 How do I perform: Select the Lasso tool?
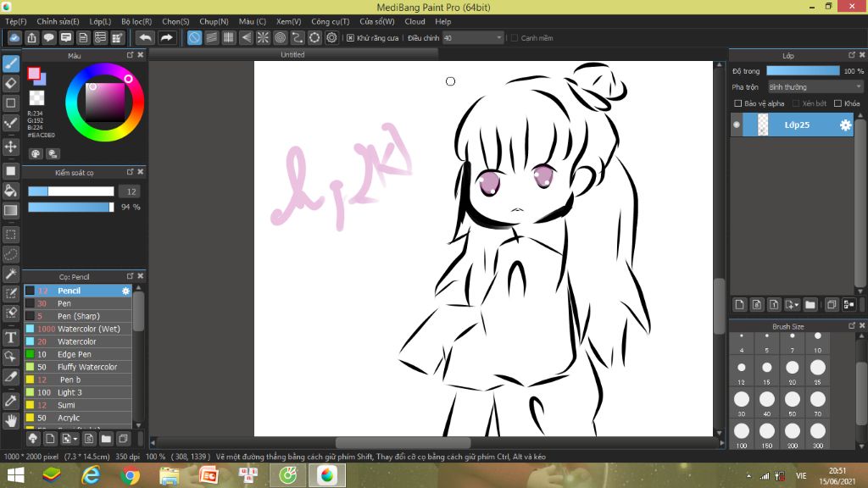pos(10,254)
